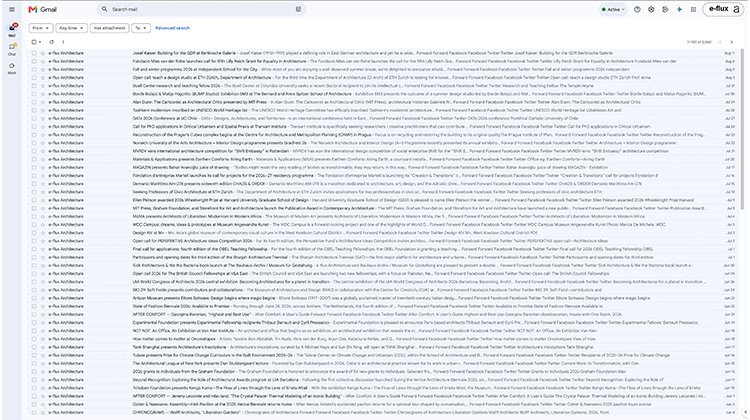750x420 pixels.
Task: Open the Gemini sparkle icon
Action: (x=679, y=9)
